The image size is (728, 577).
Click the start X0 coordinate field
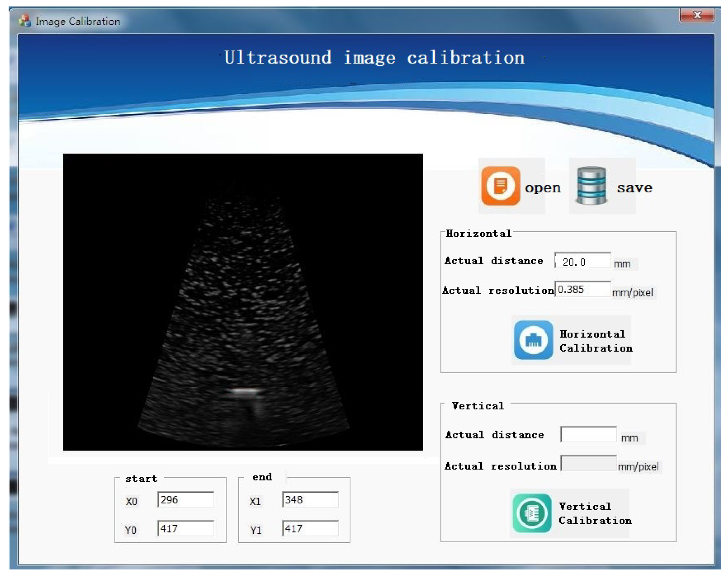click(186, 499)
